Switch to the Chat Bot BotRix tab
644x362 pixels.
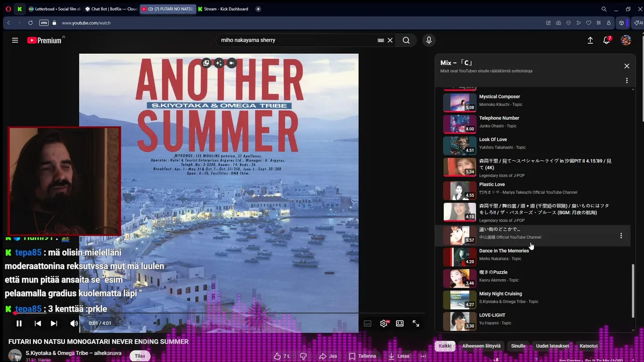pyautogui.click(x=111, y=9)
